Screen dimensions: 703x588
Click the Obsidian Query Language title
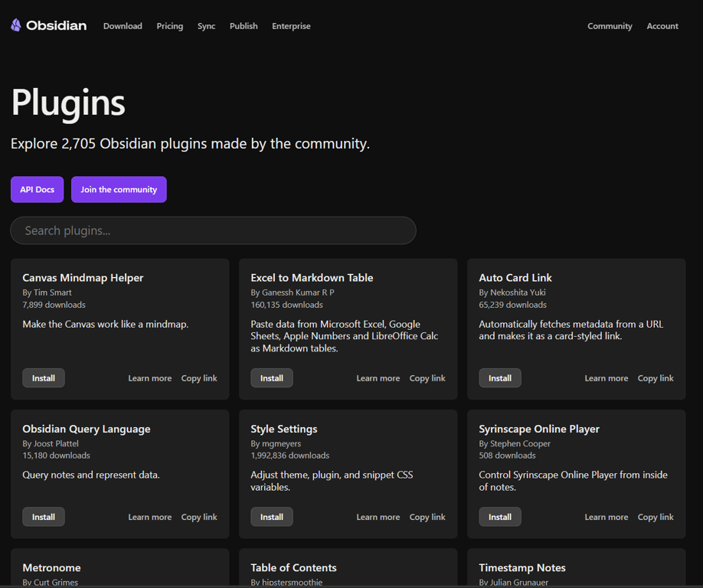[87, 429]
